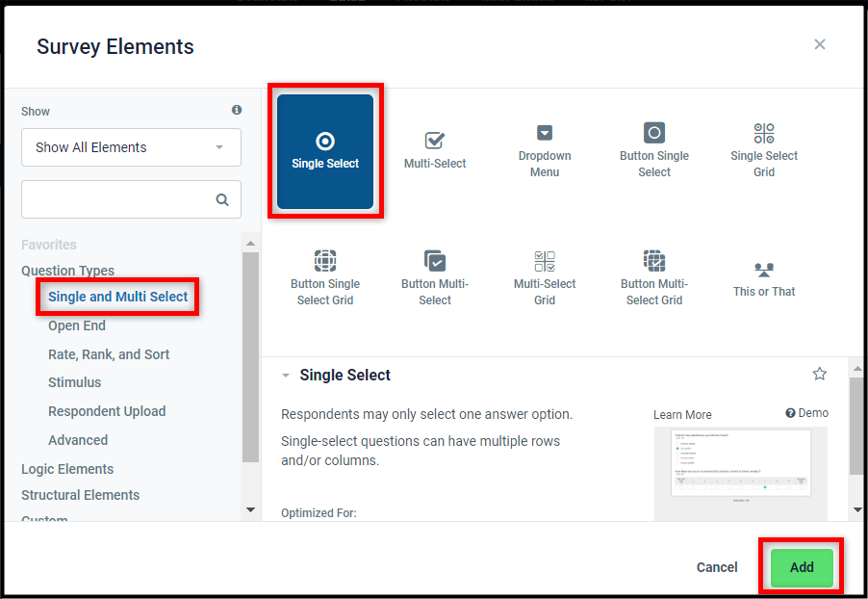Go to Rate, Rank, and Sort category
This screenshot has width=868, height=599.
[109, 354]
